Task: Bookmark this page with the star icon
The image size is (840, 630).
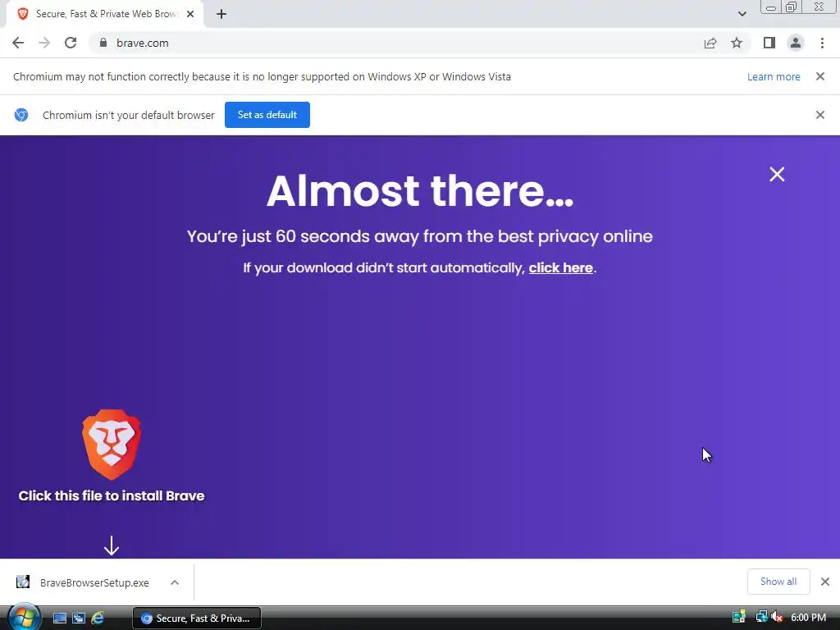Action: [737, 43]
